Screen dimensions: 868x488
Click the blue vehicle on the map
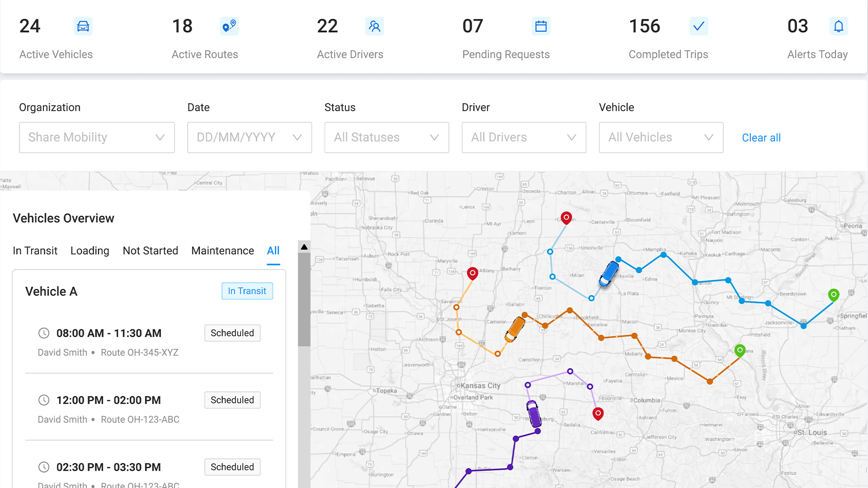(x=609, y=273)
